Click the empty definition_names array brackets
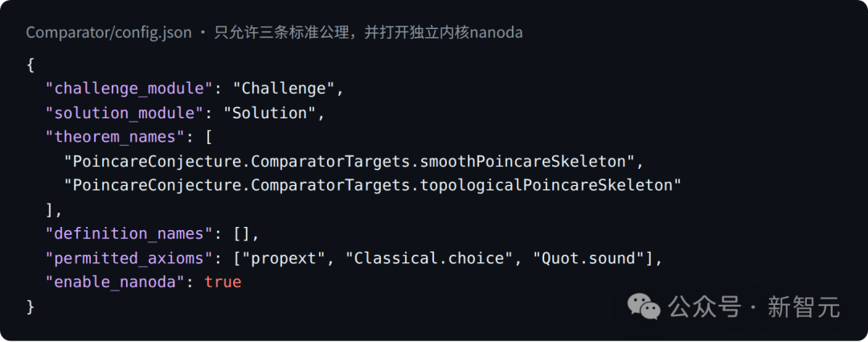 pyautogui.click(x=241, y=234)
